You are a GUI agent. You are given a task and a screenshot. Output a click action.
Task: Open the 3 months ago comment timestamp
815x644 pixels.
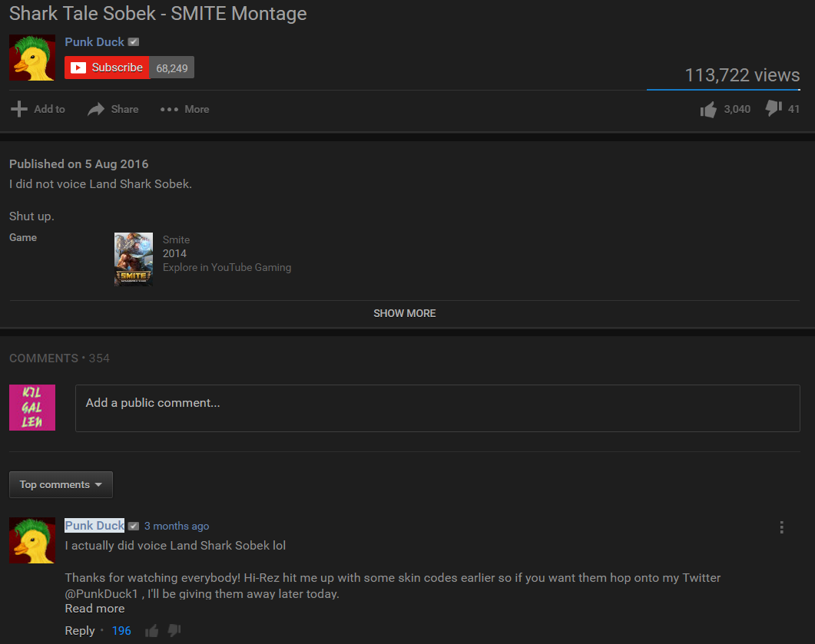pos(177,526)
